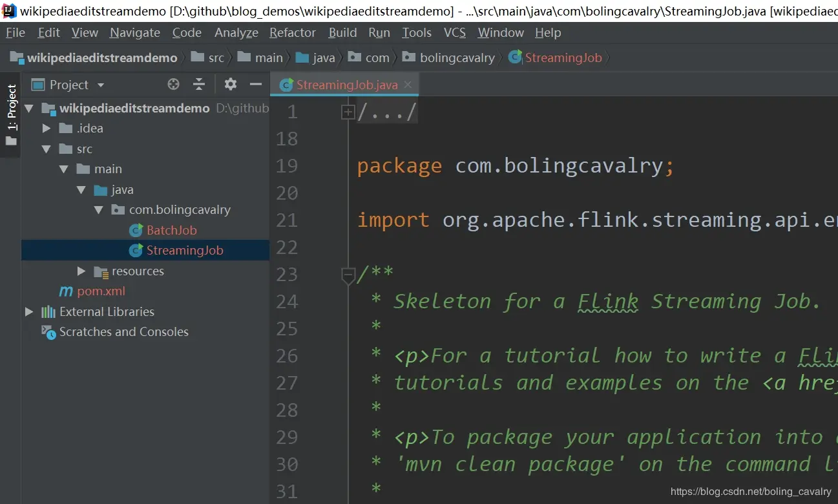Click the 'Skeleton for a Flink Streaming Job' comment

607,302
